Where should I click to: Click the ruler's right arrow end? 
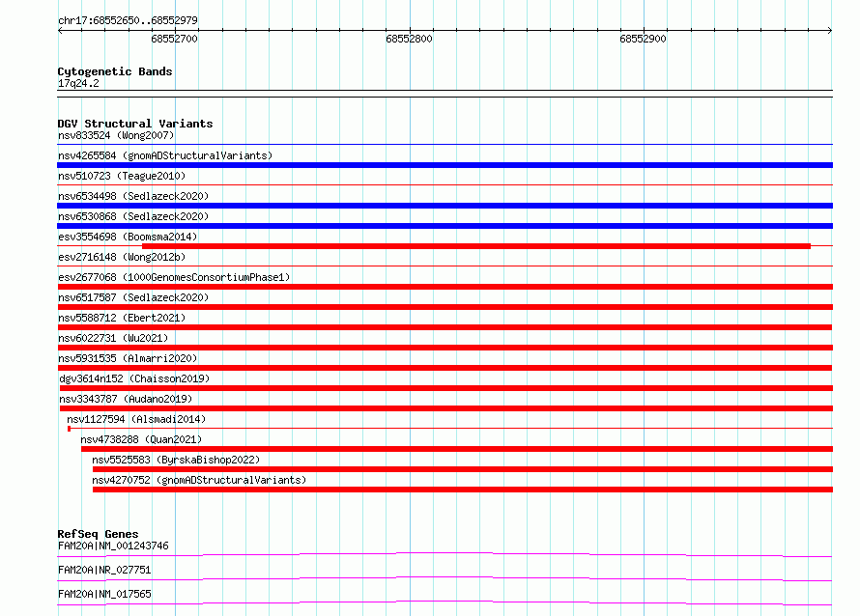(x=830, y=30)
